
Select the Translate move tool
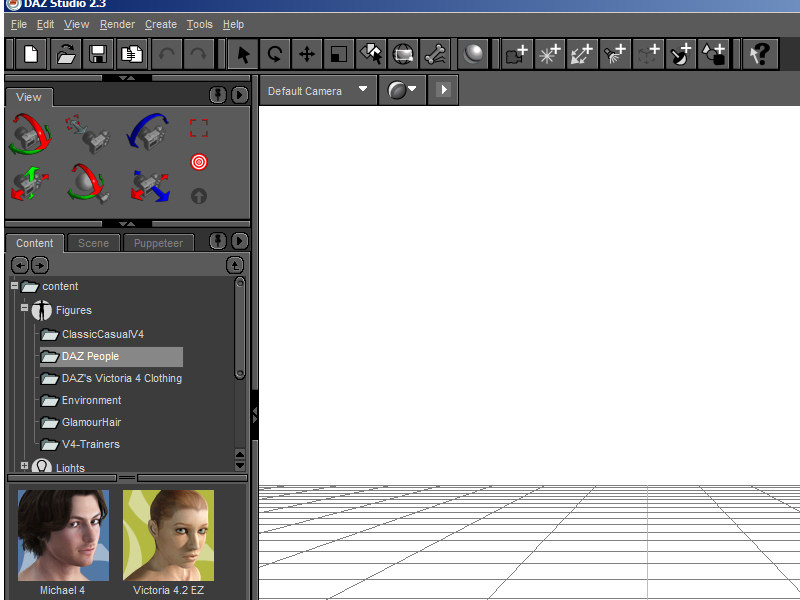pyautogui.click(x=307, y=54)
